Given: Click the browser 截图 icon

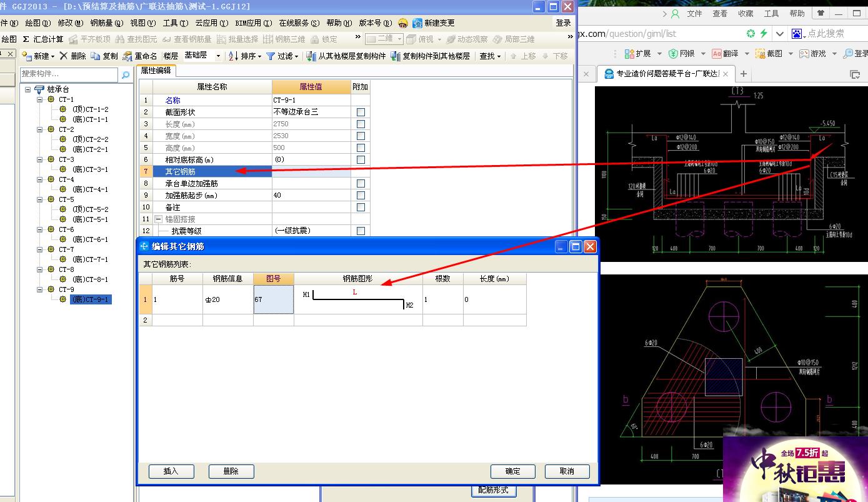Looking at the screenshot, I should [x=761, y=54].
